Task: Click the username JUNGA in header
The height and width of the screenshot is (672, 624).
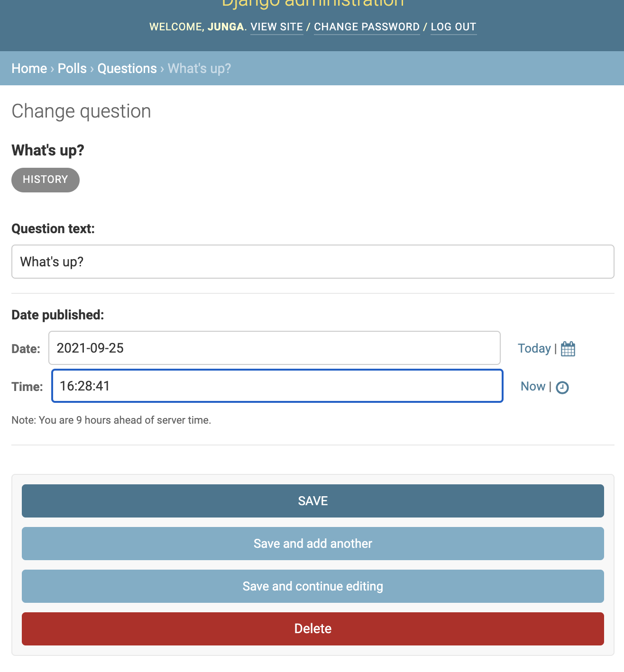Action: 226,27
